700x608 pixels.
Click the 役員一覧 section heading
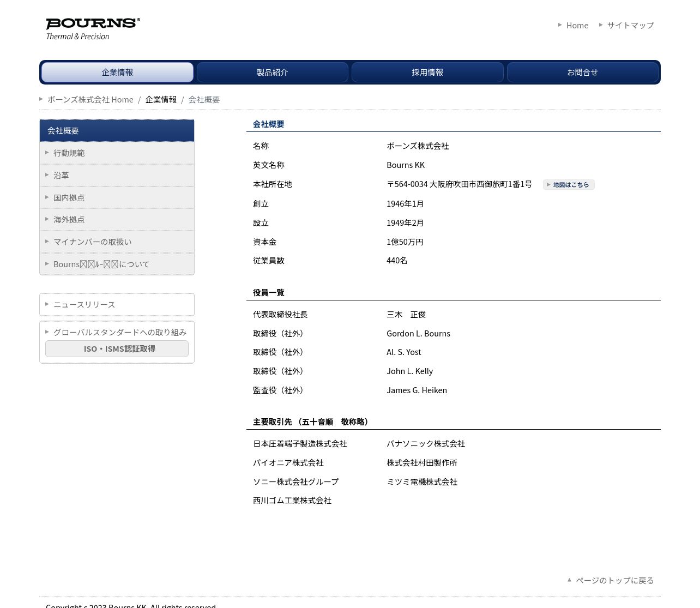coord(268,293)
